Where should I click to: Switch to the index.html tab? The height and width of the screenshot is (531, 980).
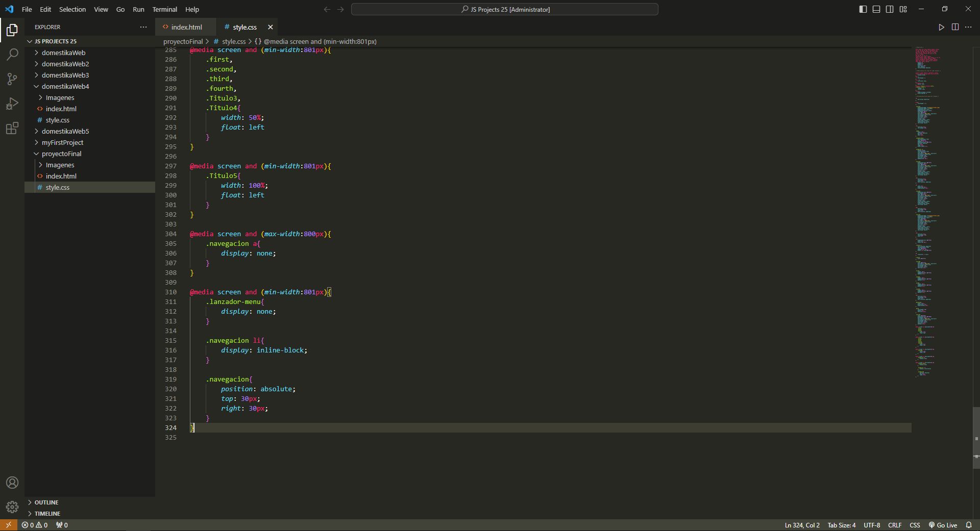coord(186,27)
